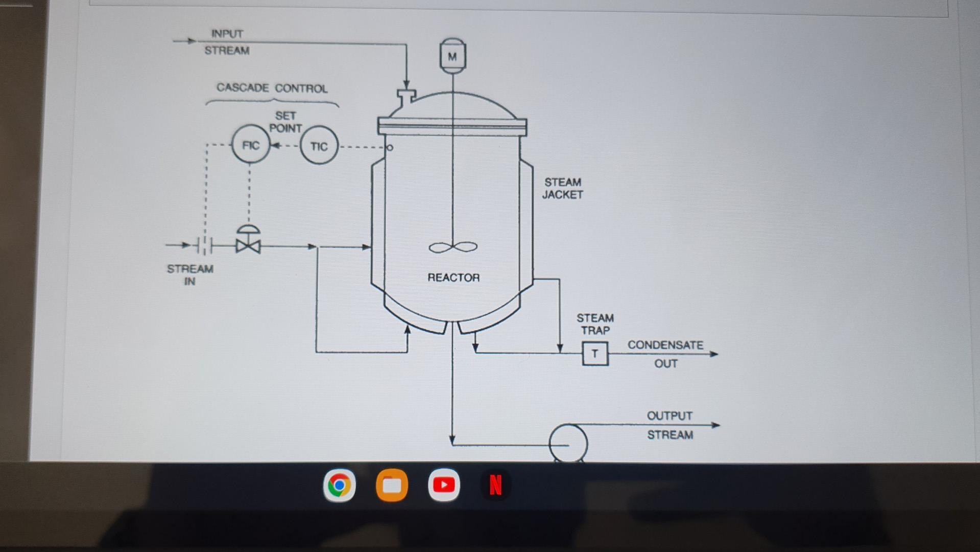The height and width of the screenshot is (552, 980).
Task: Open Netflix from the shelf
Action: pos(496,485)
